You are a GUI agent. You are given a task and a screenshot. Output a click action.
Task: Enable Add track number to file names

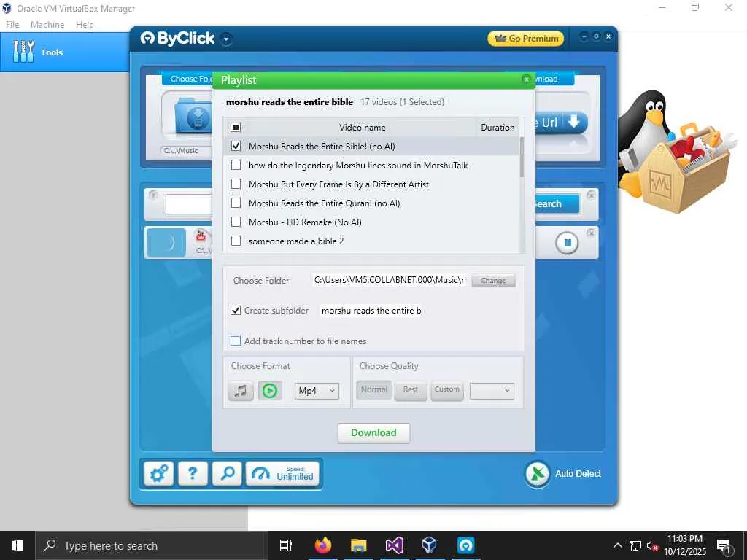click(x=236, y=341)
